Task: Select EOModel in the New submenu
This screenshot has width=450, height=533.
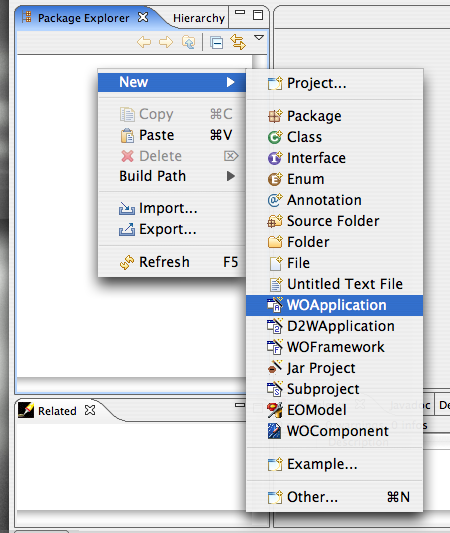Action: [334, 410]
